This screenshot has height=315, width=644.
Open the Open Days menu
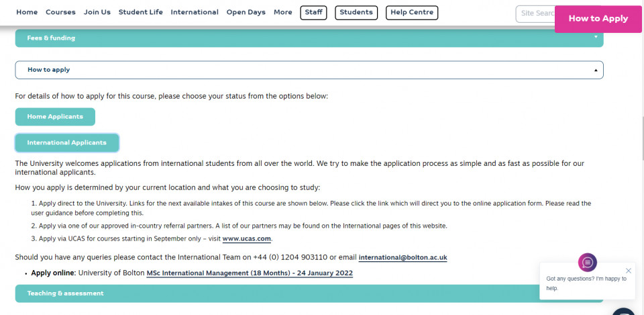[246, 12]
